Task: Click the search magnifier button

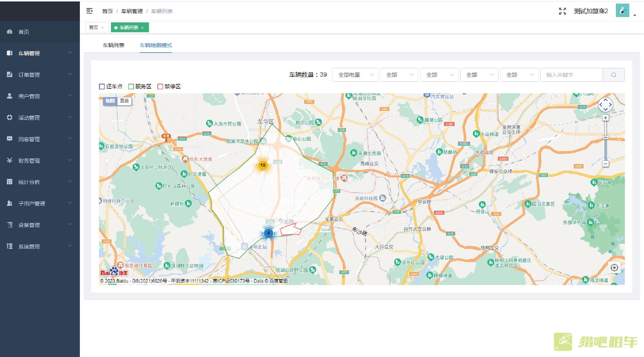Action: tap(613, 75)
